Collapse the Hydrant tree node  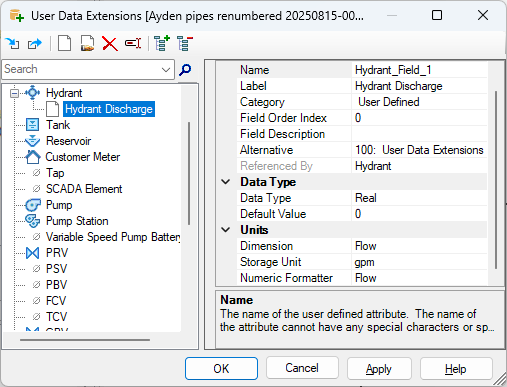tap(14, 93)
